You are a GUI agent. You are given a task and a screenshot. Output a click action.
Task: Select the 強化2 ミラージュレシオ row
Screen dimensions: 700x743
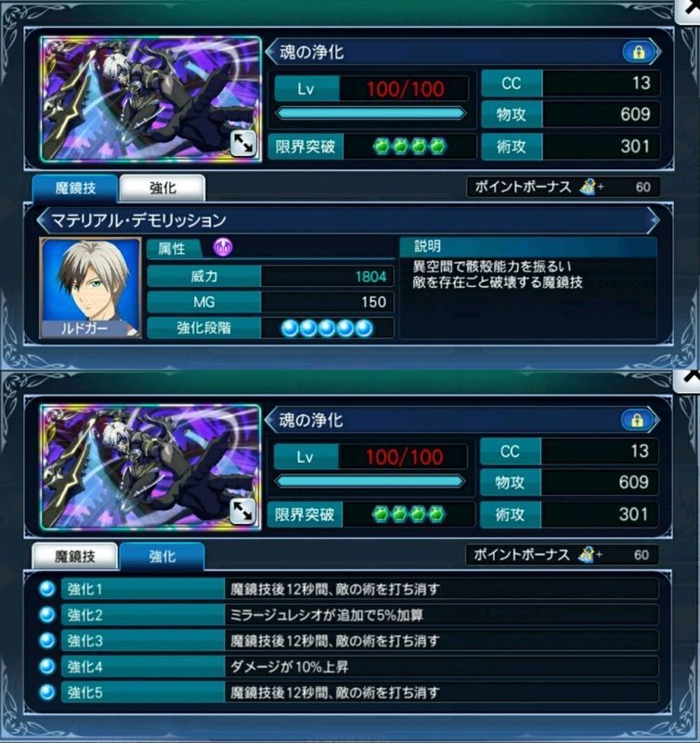(360, 615)
